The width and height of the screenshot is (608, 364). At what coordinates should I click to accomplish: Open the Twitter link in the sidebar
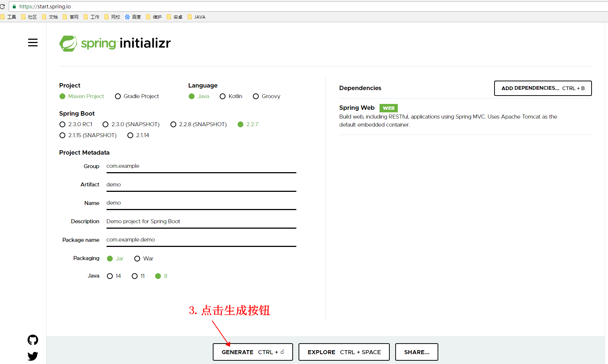coord(32,356)
